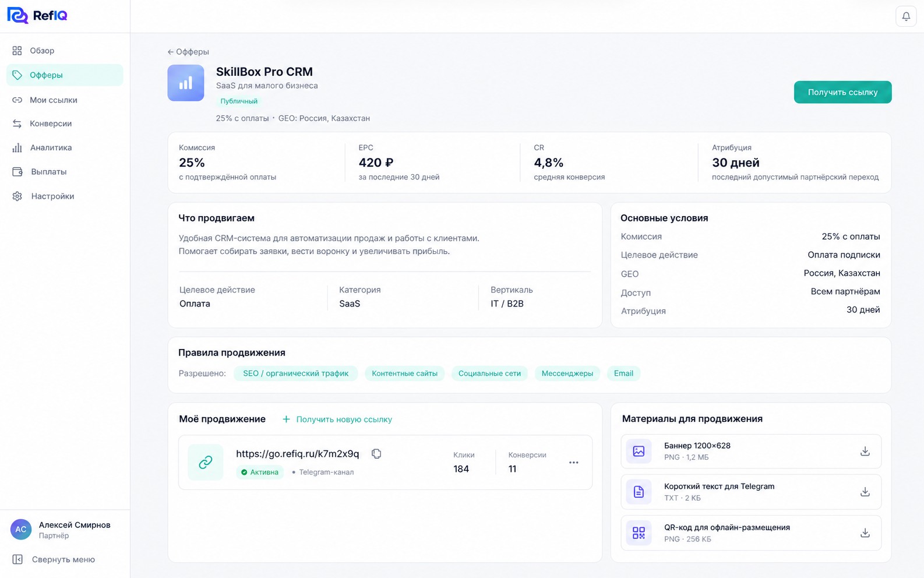Open Настройки

(65, 196)
